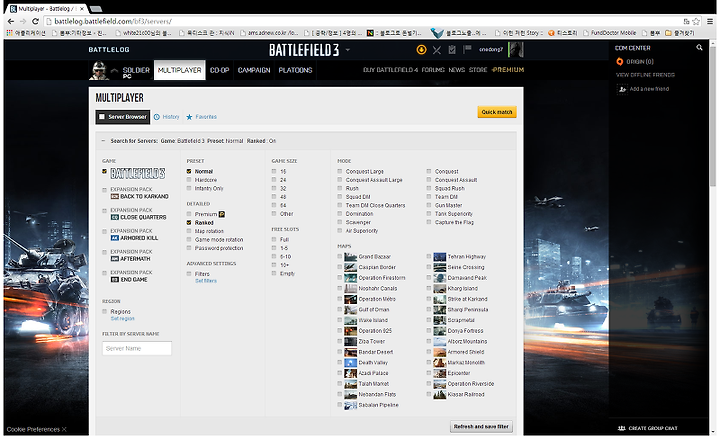This screenshot has width=720, height=439.
Task: Tick the Rush mode checkbox
Action: 340,188
